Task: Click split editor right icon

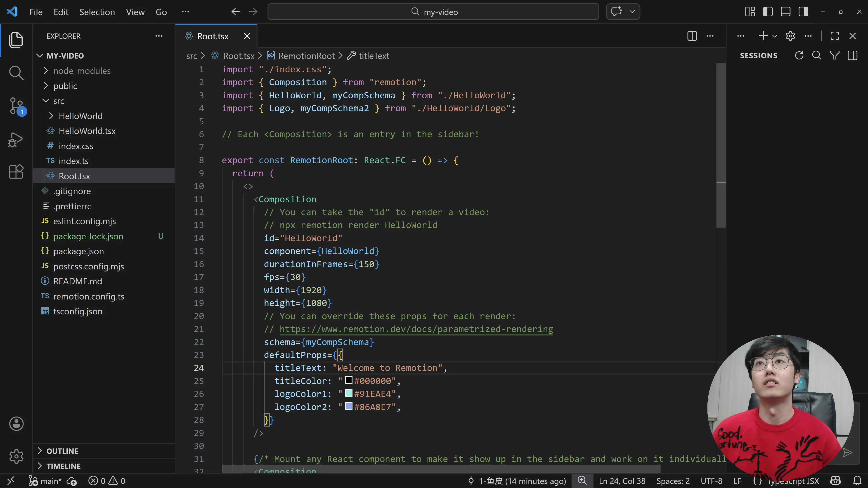Action: [x=692, y=36]
